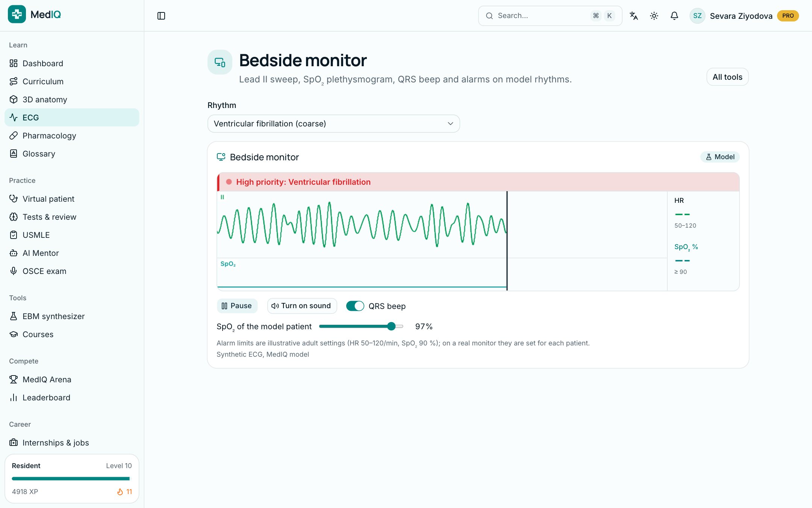This screenshot has height=508, width=812.
Task: Enter MedIQ Arena
Action: 72,379
